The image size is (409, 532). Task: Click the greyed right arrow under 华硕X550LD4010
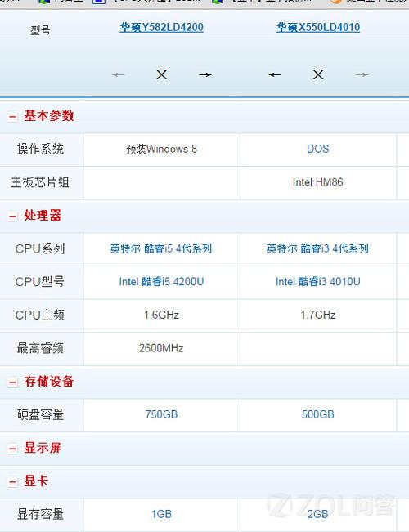click(x=362, y=74)
